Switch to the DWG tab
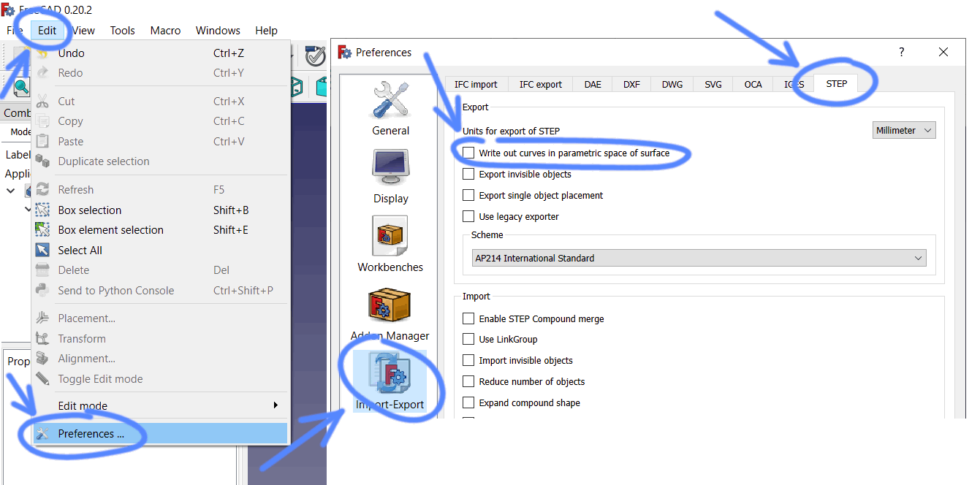 [x=672, y=84]
